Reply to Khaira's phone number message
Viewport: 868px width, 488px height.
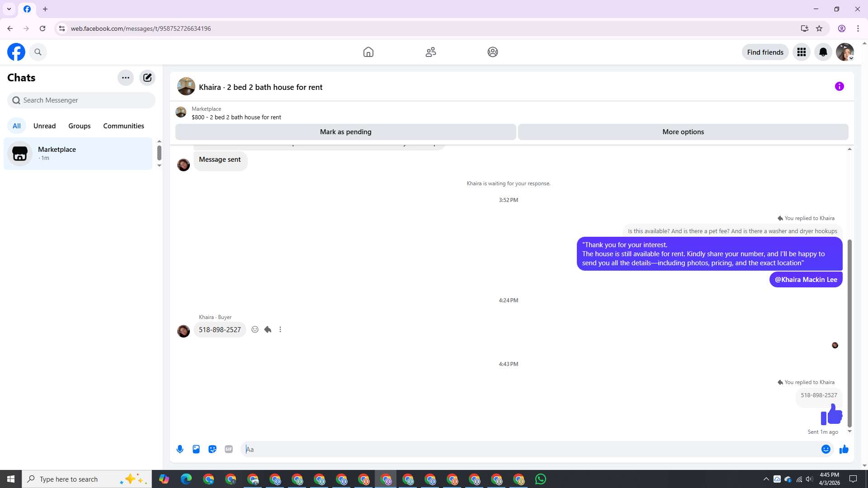click(x=268, y=329)
